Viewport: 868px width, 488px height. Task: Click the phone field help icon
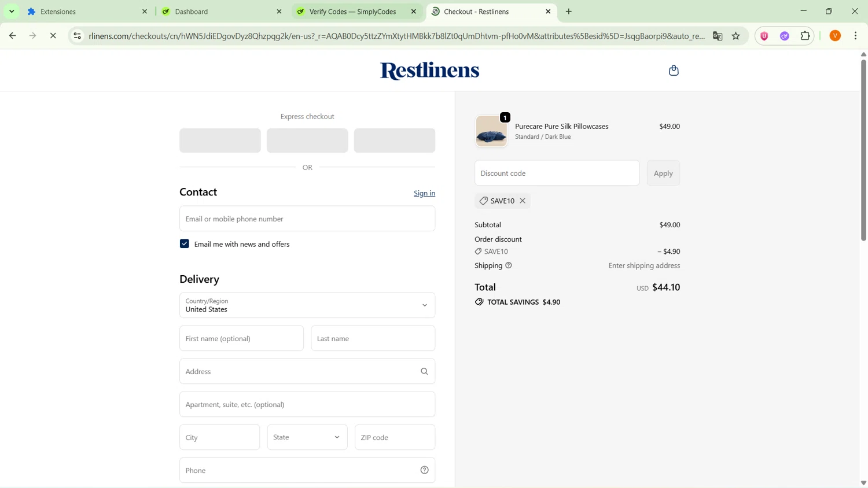(424, 471)
